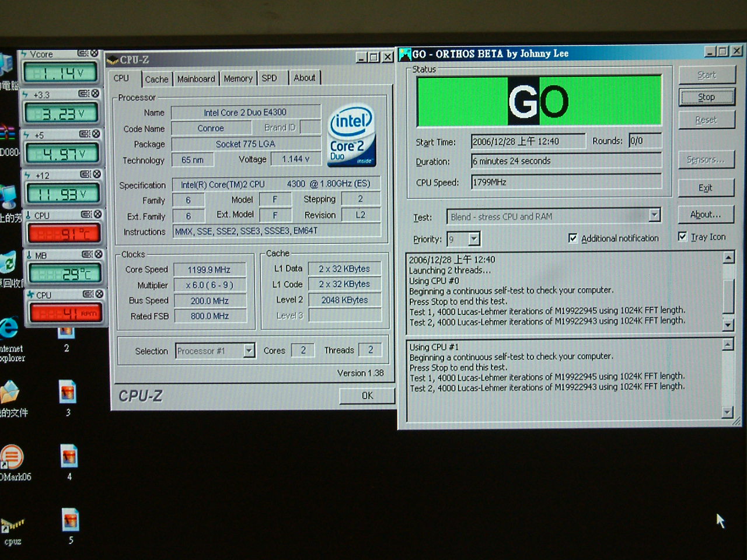Select the My Documents folder desktop icon

point(9,392)
